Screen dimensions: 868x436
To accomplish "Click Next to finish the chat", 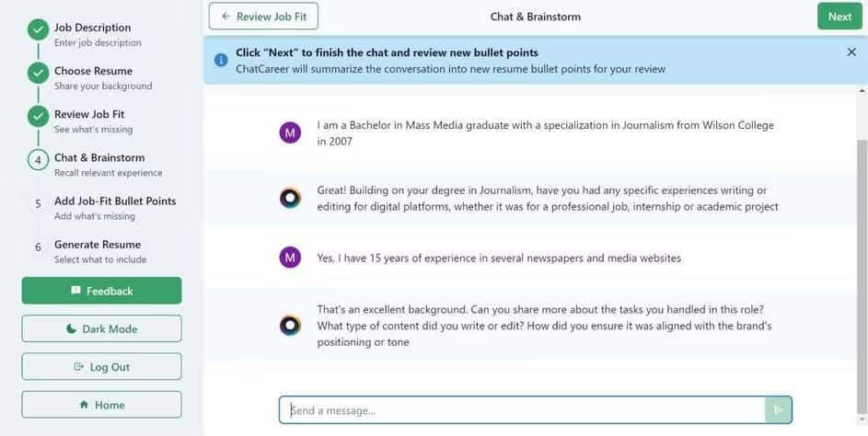I will tap(839, 17).
